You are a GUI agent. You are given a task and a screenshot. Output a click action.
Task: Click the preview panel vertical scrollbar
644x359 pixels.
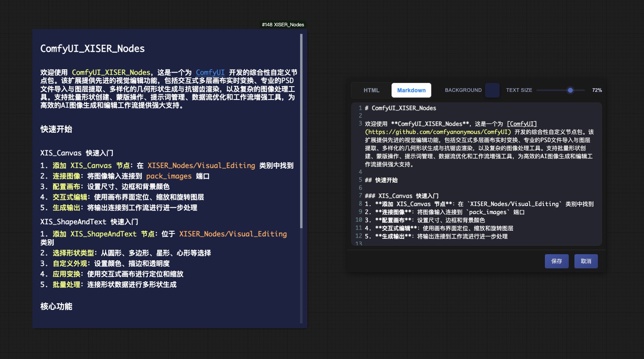click(301, 131)
